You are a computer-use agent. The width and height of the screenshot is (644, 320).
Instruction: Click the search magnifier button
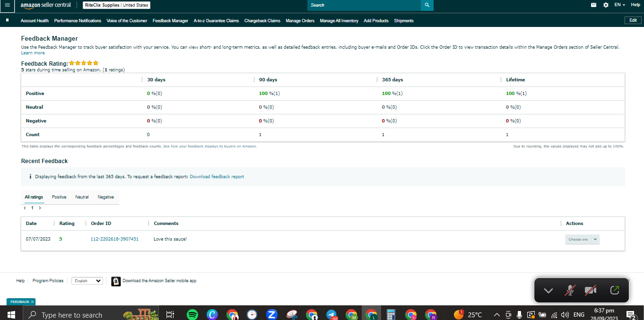[x=427, y=5]
